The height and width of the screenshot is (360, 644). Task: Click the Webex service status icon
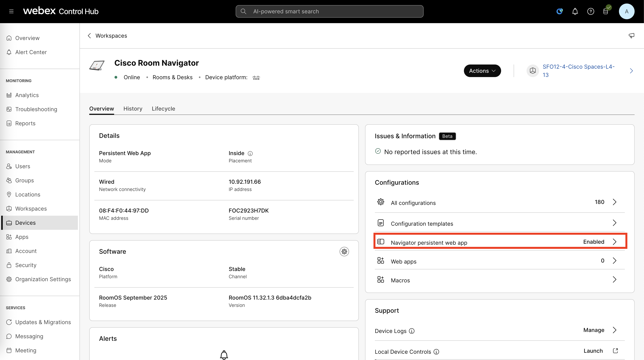tap(560, 11)
